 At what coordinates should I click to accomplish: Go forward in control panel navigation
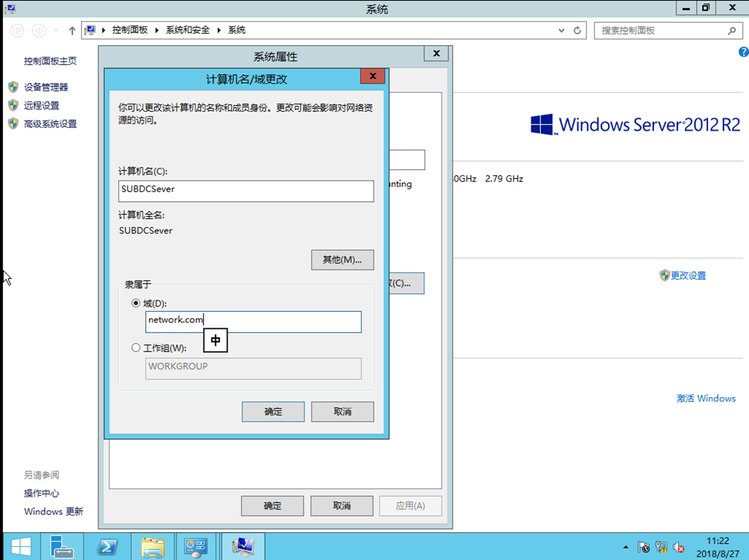[x=38, y=30]
